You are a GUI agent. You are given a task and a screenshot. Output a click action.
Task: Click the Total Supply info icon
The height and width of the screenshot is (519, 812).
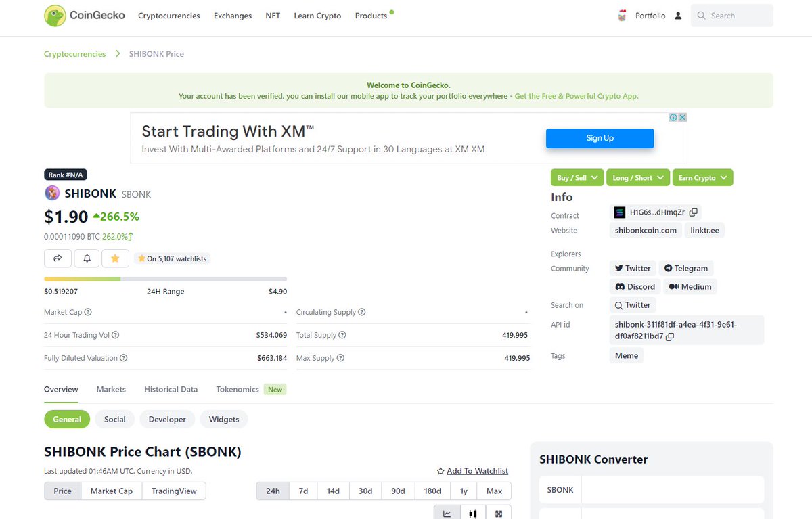tap(342, 335)
